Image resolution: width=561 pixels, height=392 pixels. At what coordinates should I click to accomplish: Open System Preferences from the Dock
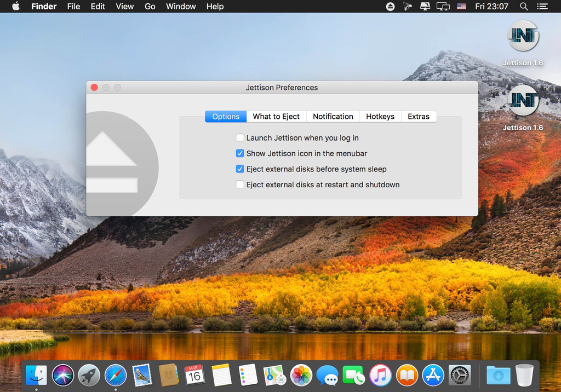coord(460,375)
